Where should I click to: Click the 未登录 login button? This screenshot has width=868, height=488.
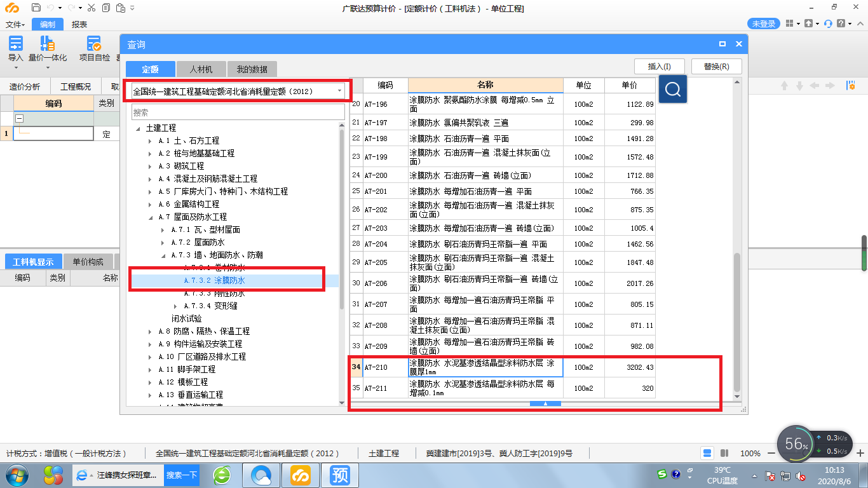[764, 24]
